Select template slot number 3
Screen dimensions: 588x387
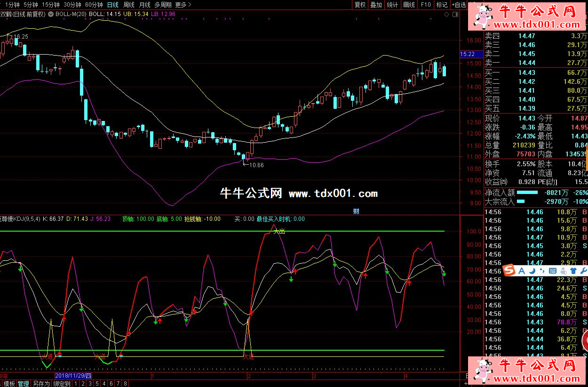point(89,384)
